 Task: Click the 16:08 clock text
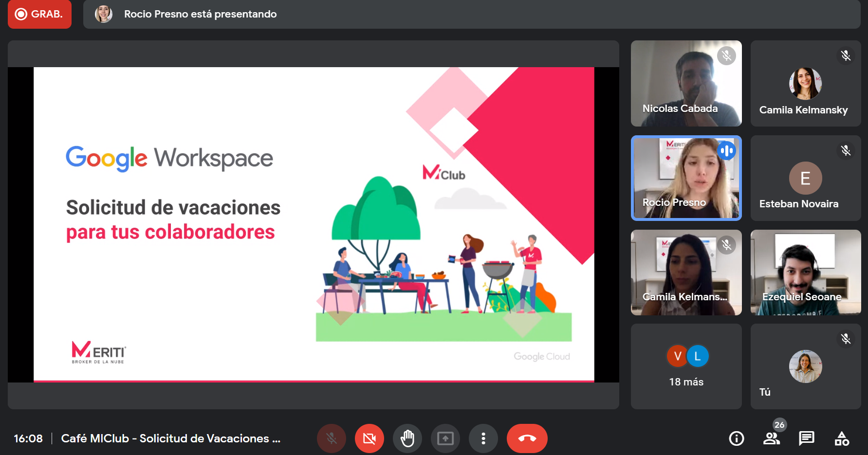28,438
